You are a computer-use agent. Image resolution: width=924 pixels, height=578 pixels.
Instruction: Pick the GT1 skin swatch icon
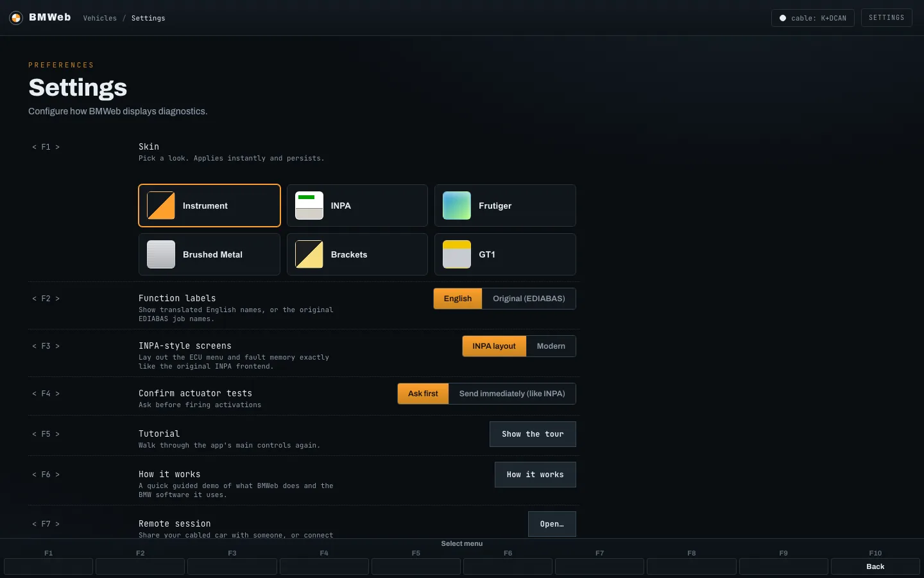coord(457,254)
